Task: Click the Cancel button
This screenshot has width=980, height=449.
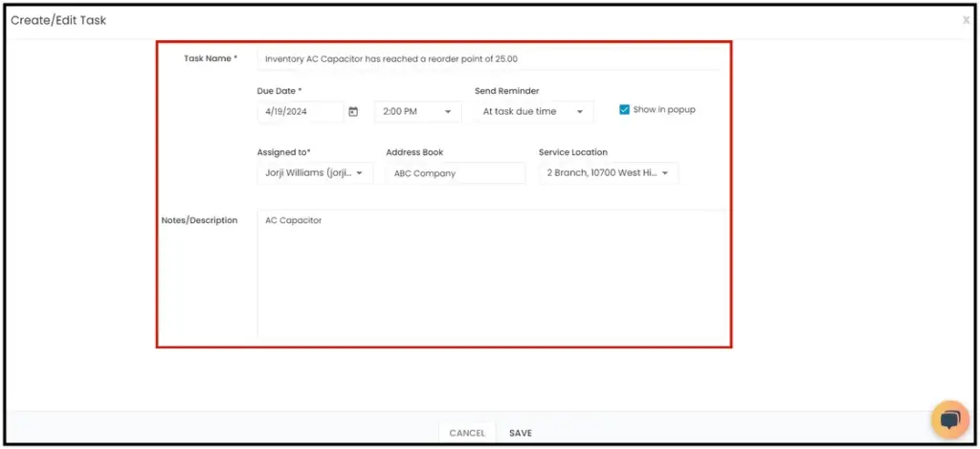Action: (467, 433)
